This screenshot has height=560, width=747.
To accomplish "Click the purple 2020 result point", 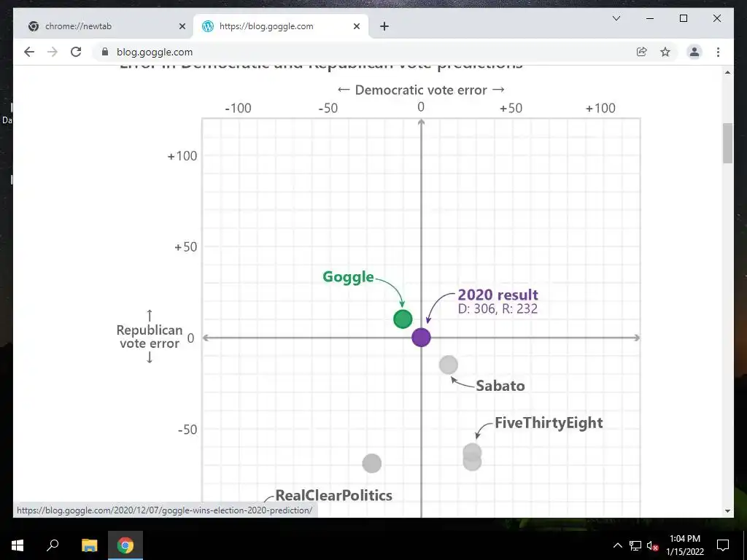I will click(x=421, y=337).
